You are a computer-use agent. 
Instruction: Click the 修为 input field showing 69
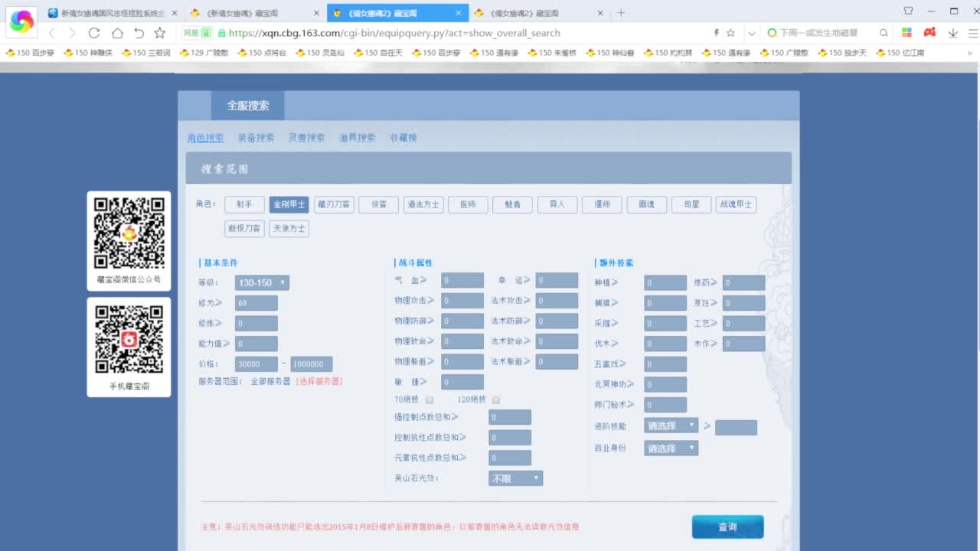click(x=256, y=302)
